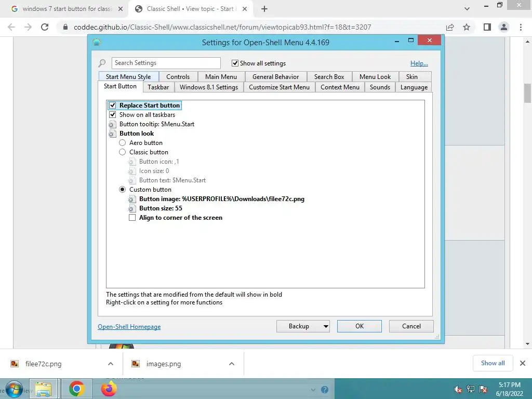This screenshot has height=399, width=532.
Task: Click the site lock icon in address bar
Action: click(65, 27)
